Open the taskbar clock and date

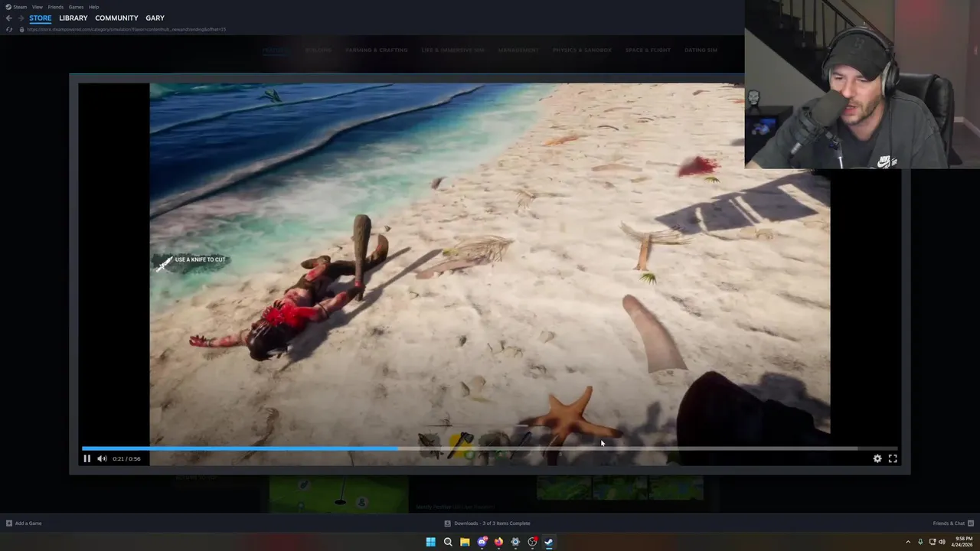[962, 542]
